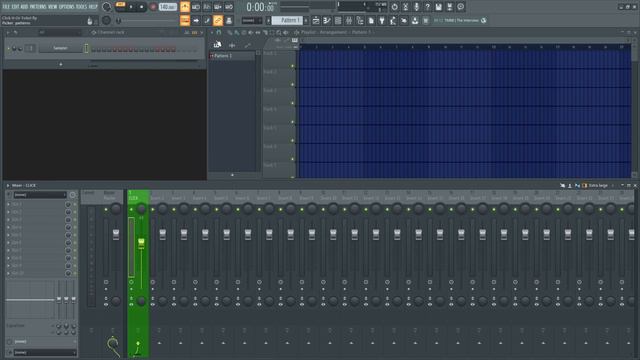Toggle typing keyboard to piano button
Viewport: 640px width, 360px height.
(185, 20)
